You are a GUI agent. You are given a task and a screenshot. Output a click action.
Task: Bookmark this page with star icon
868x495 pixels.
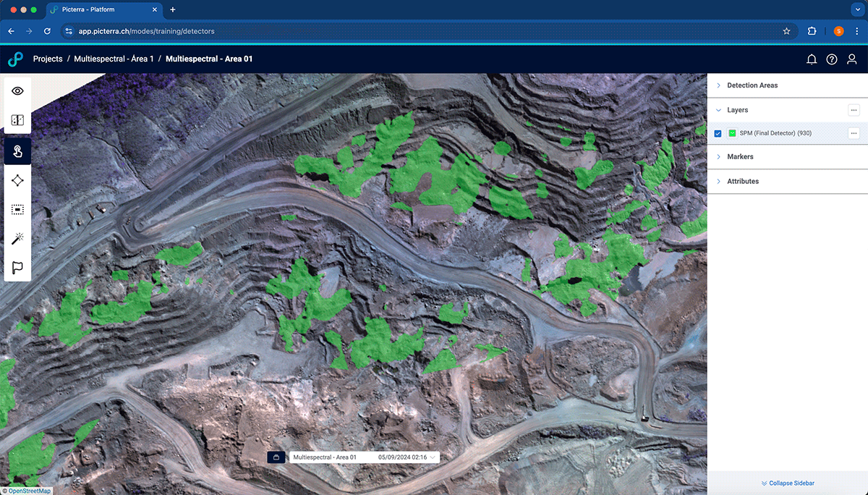click(786, 31)
